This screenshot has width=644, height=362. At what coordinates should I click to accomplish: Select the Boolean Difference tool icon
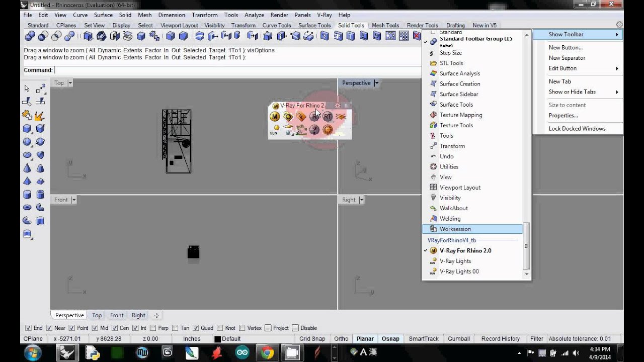click(x=43, y=36)
